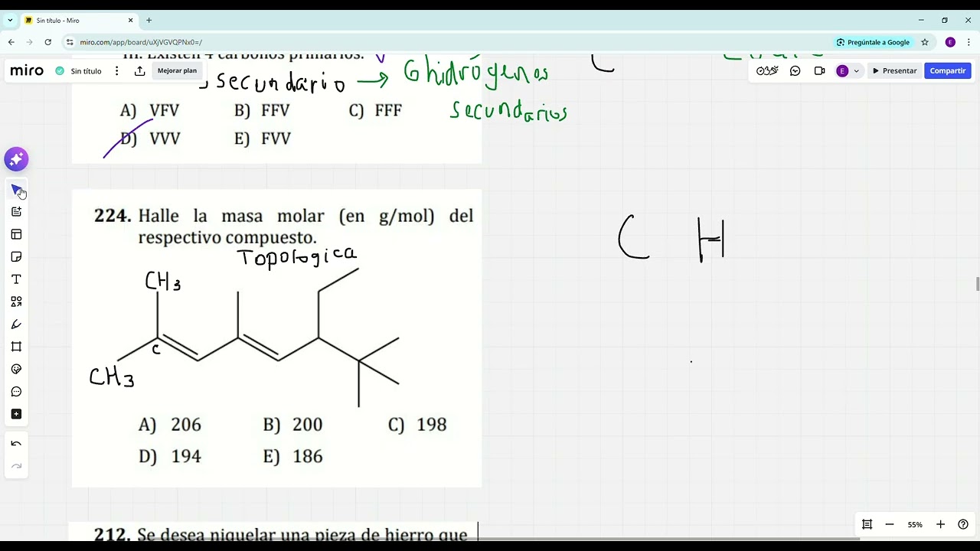This screenshot has height=551, width=980.
Task: Open the board title Sin título
Action: tap(86, 71)
